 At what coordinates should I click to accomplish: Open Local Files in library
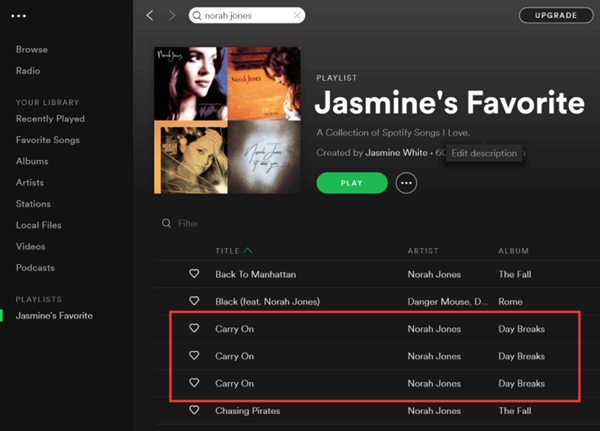[x=39, y=225]
